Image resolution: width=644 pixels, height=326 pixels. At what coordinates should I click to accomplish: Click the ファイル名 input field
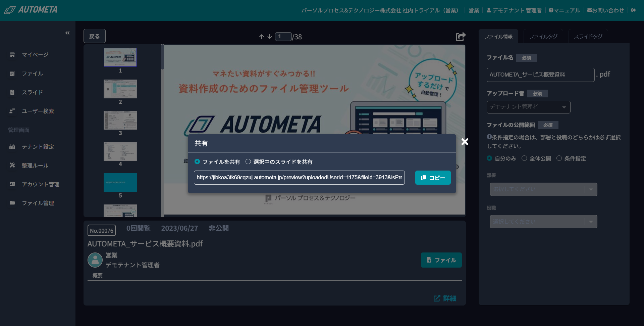click(540, 75)
